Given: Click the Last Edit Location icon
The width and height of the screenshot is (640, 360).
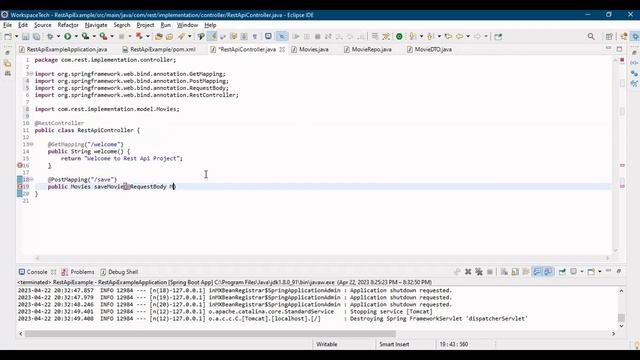Looking at the screenshot, I should (x=448, y=36).
